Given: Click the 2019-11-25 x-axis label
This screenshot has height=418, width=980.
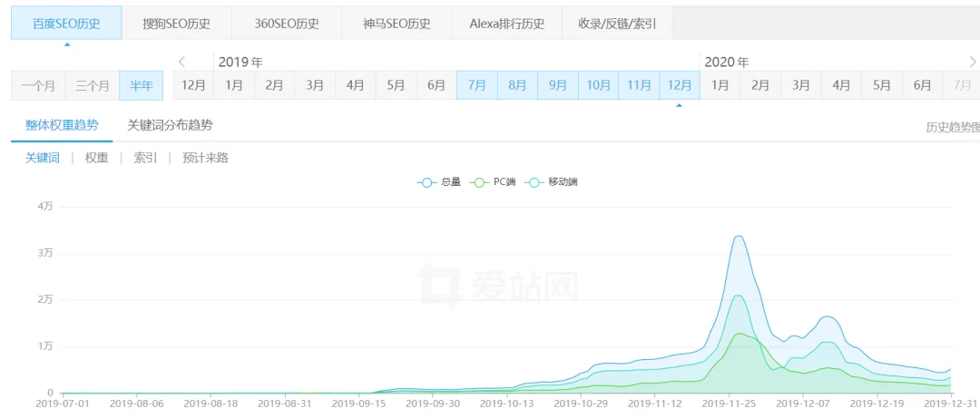Looking at the screenshot, I should (x=728, y=404).
